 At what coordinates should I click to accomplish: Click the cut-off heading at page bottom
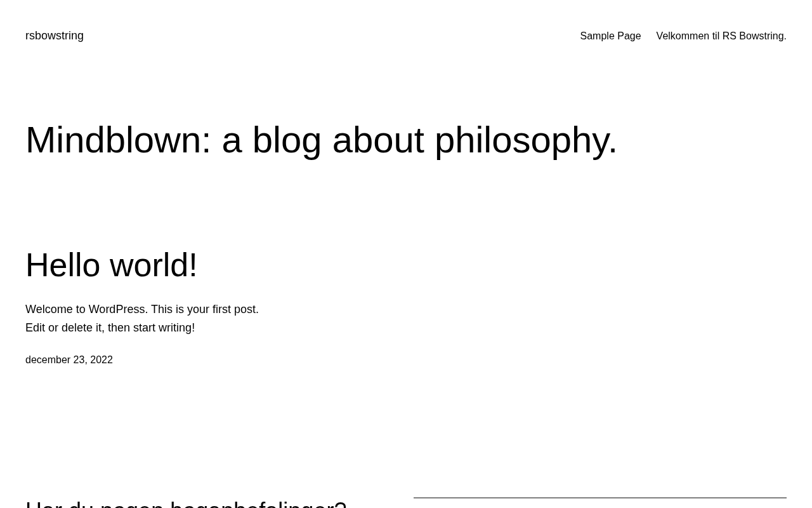(186, 504)
